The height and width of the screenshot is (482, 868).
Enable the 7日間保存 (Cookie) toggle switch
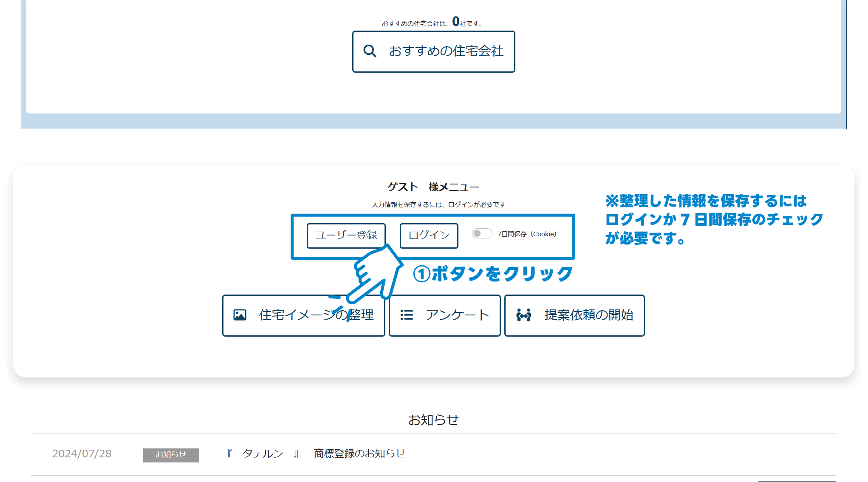click(x=482, y=233)
